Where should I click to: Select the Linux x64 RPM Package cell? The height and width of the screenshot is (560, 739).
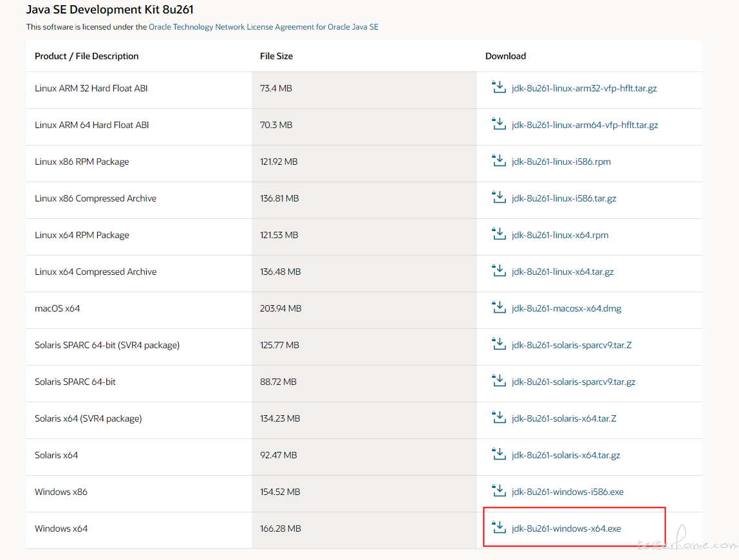pos(139,237)
